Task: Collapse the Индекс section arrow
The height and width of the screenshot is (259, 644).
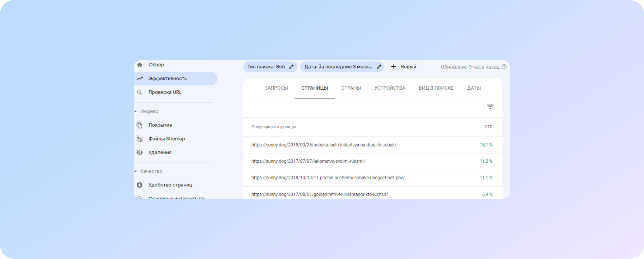Action: (136, 112)
